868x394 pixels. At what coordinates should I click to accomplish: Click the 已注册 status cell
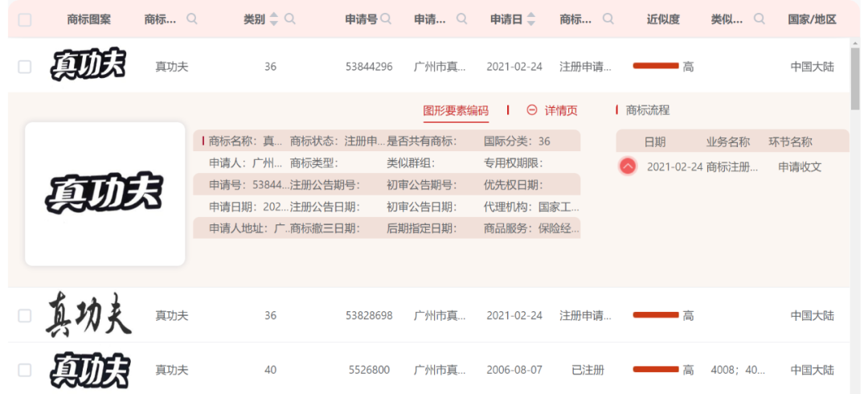tap(588, 370)
